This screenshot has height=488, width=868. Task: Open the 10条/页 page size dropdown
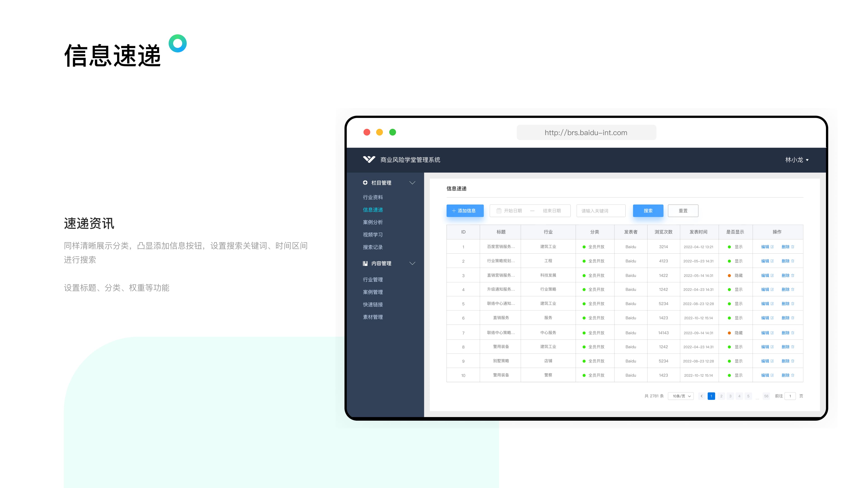681,396
